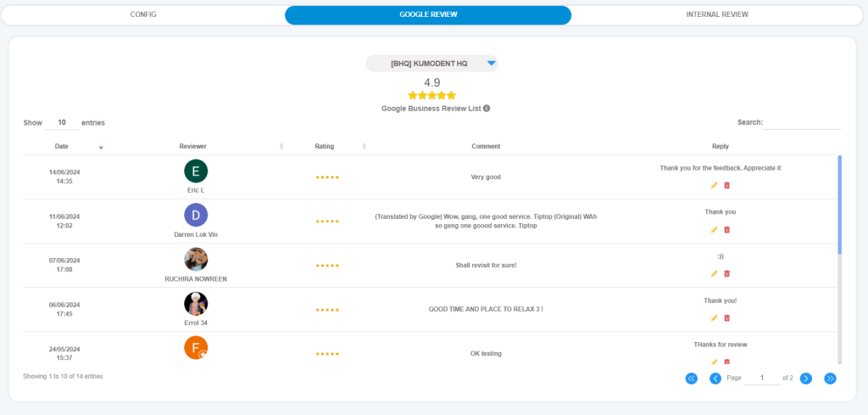Viewport: 868px width, 415px height.
Task: Switch to the CONFIG tab
Action: coord(143,14)
